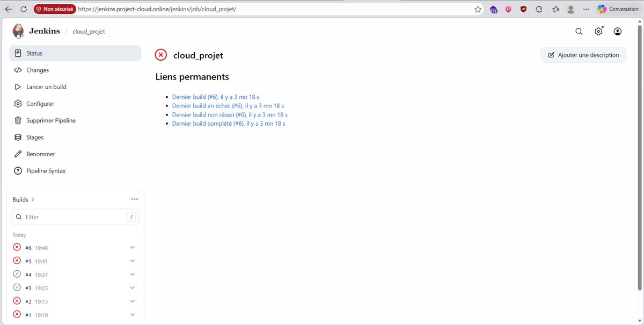This screenshot has height=325, width=644.
Task: Open the Jenkins search icon
Action: pyautogui.click(x=579, y=32)
